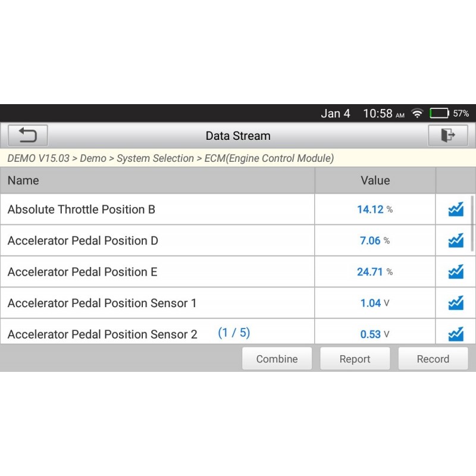The image size is (476, 476).
Task: Open graph for Accelerator Pedal Position D
Action: [456, 241]
